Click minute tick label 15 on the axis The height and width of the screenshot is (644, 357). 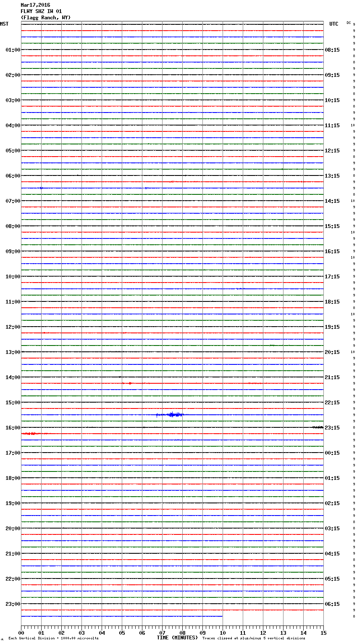323,633
